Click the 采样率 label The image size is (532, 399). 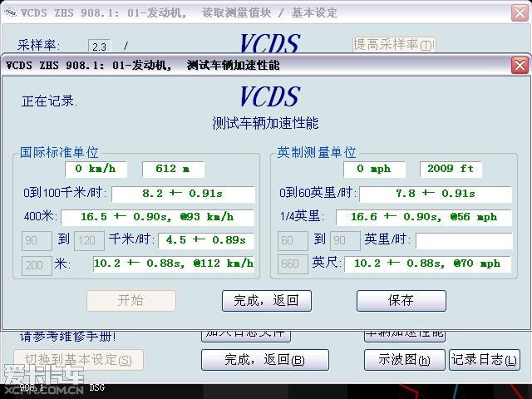tap(38, 46)
